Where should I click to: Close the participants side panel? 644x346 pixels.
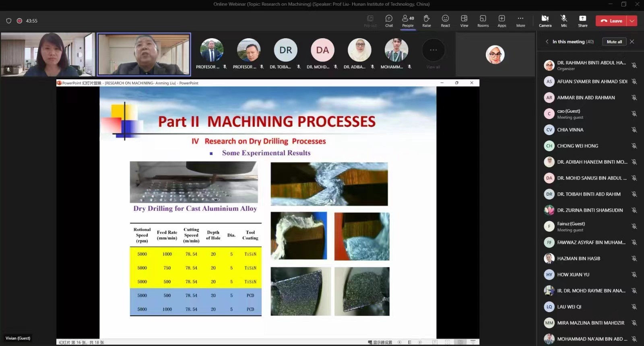pos(632,42)
